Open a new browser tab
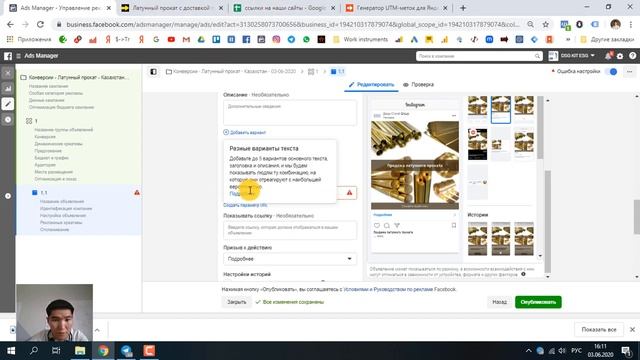Image resolution: width=640 pixels, height=360 pixels. [463, 8]
